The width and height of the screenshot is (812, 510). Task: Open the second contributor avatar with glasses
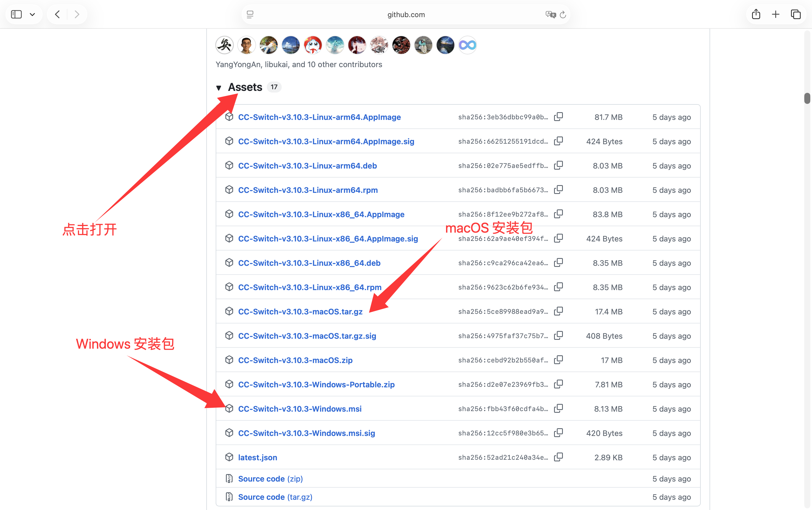tap(246, 45)
